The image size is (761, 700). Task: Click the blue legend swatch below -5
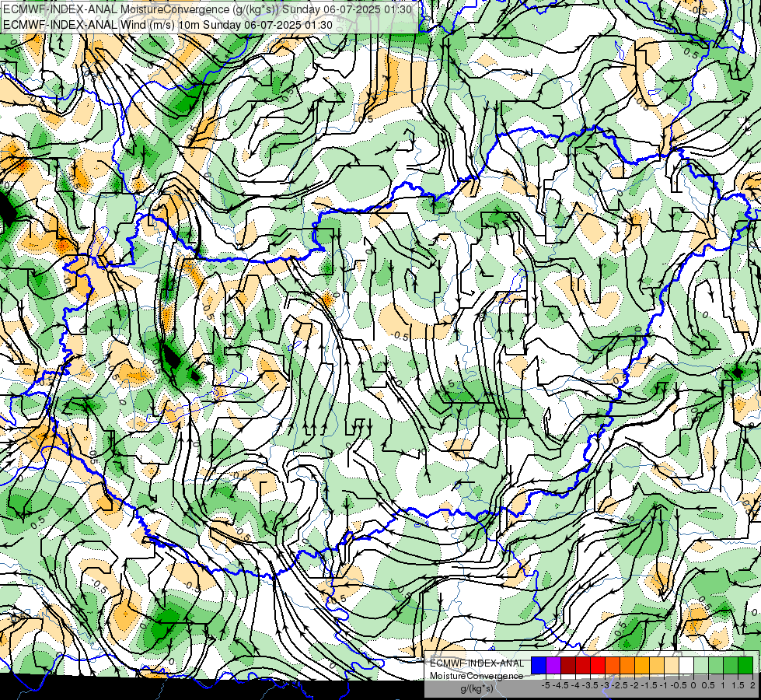(x=539, y=666)
